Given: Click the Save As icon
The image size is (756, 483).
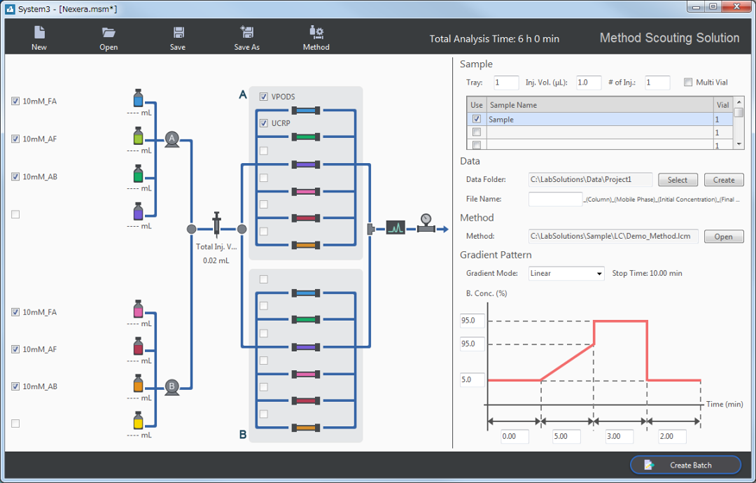Looking at the screenshot, I should (247, 33).
